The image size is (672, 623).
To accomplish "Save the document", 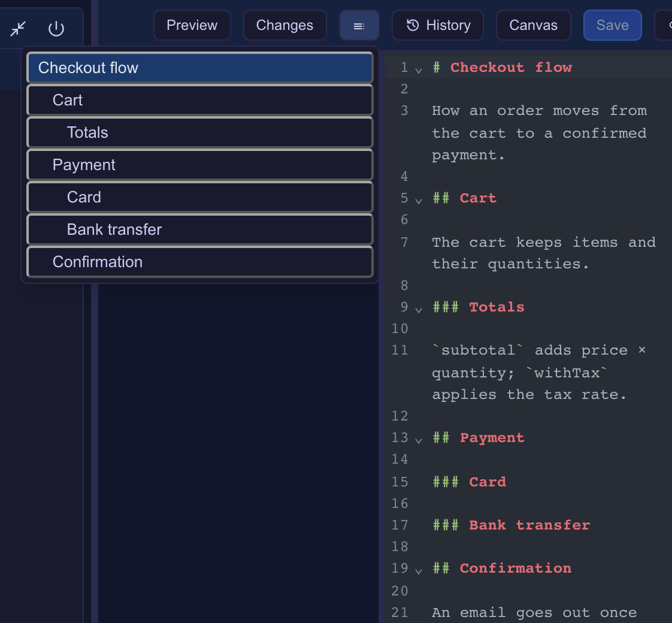I will [613, 25].
